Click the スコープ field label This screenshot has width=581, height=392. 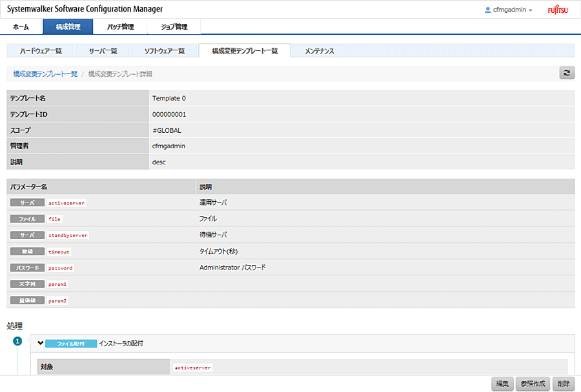pos(21,130)
